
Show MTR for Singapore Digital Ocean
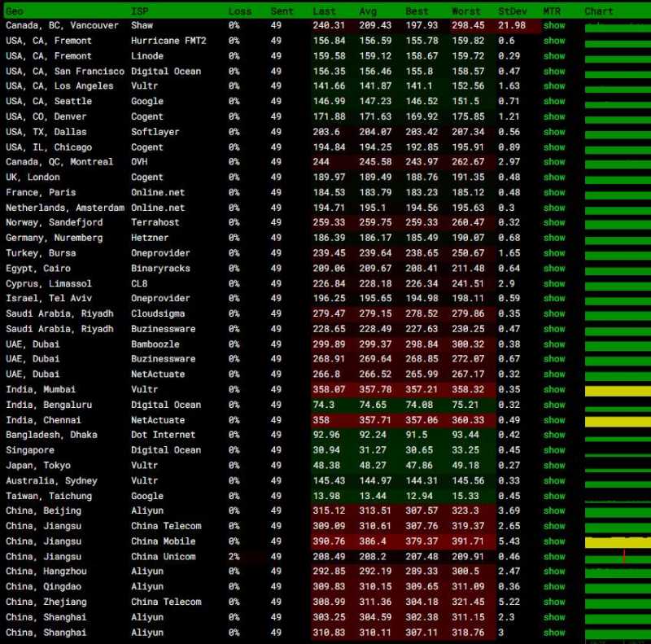pos(554,450)
